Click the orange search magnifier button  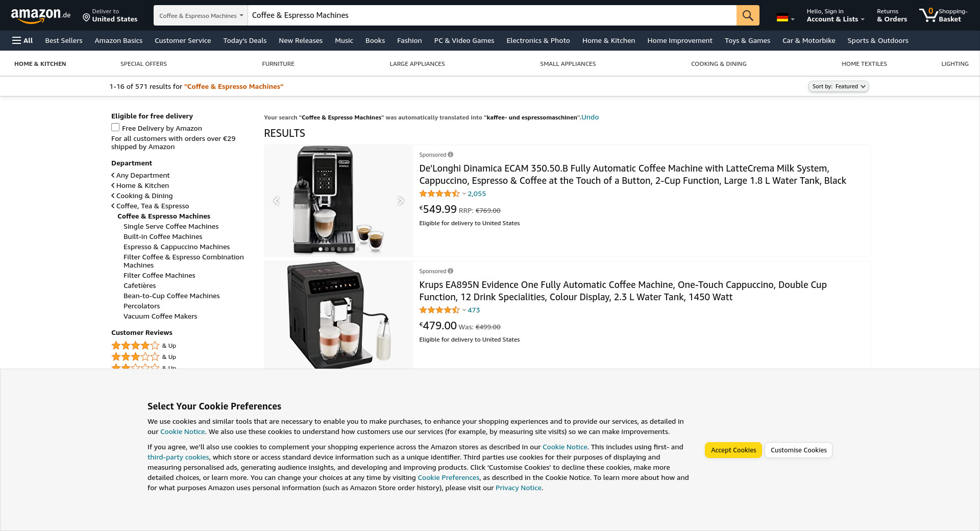coord(747,15)
